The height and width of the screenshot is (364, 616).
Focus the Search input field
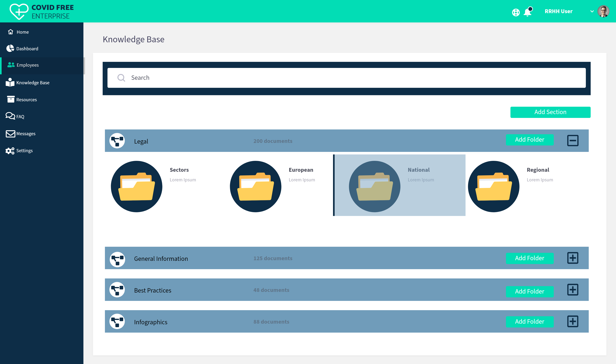click(346, 78)
